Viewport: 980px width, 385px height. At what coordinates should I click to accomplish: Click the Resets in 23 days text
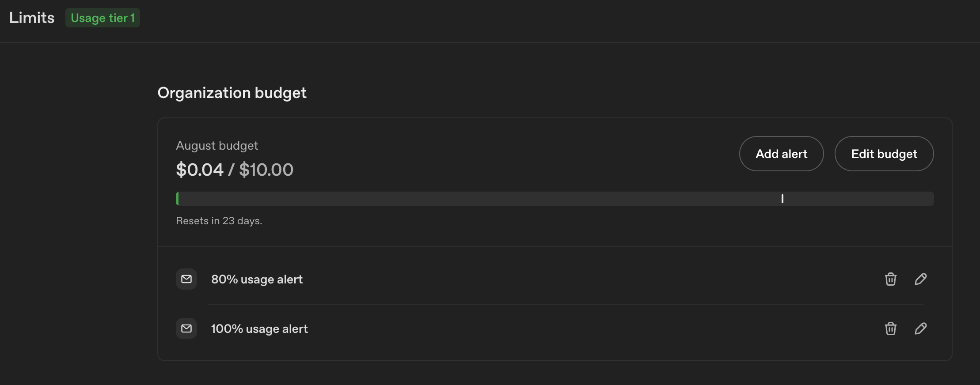(x=219, y=221)
